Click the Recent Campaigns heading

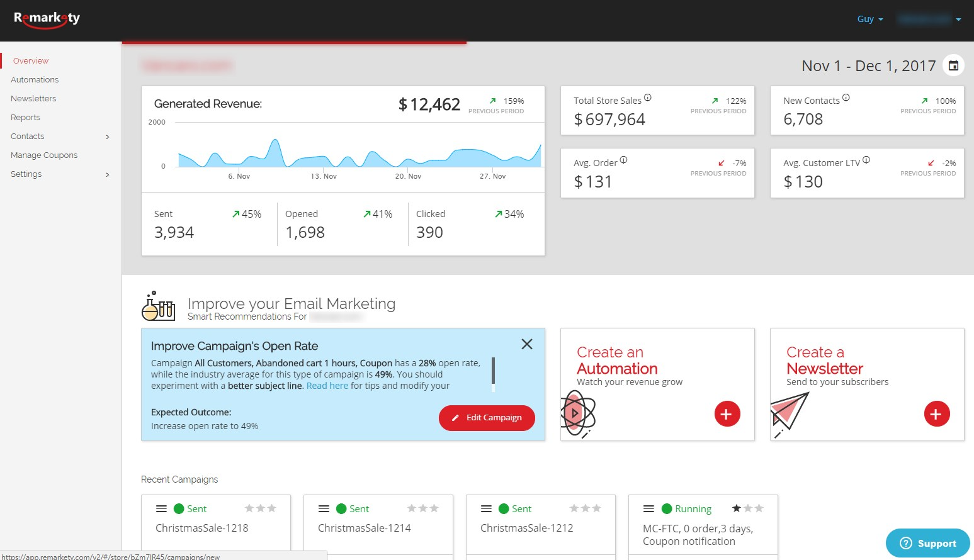click(179, 479)
